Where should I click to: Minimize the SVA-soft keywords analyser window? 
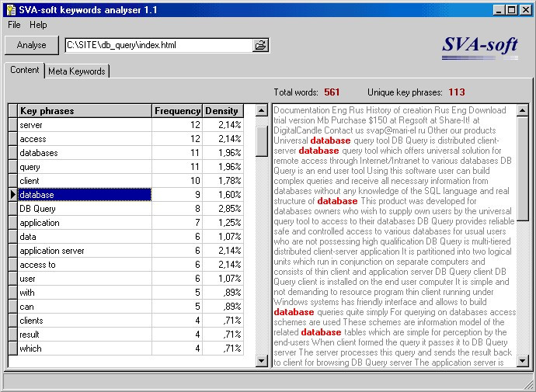pyautogui.click(x=499, y=10)
